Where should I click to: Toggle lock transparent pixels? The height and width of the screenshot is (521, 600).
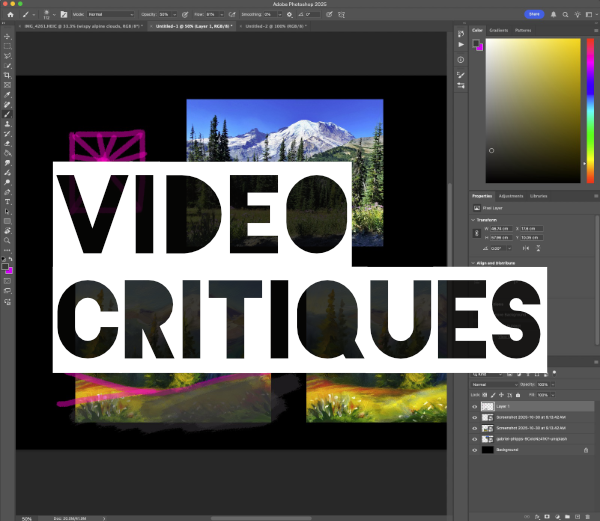(x=485, y=395)
